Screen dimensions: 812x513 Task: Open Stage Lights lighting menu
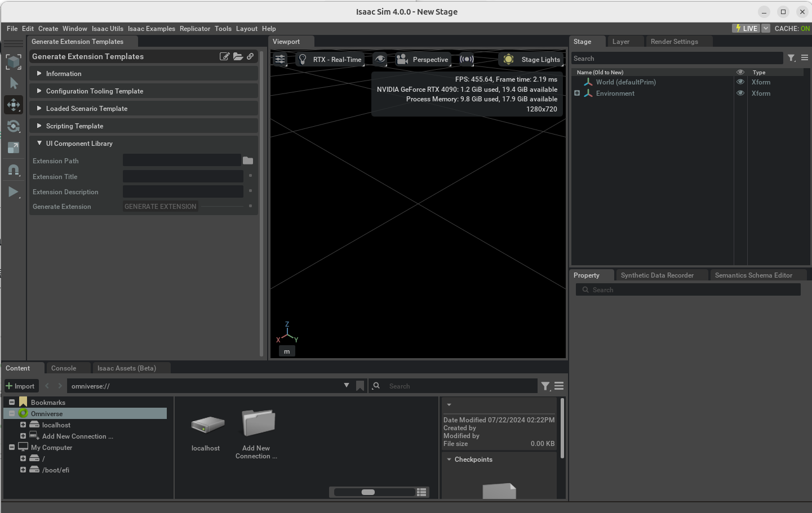click(x=531, y=59)
